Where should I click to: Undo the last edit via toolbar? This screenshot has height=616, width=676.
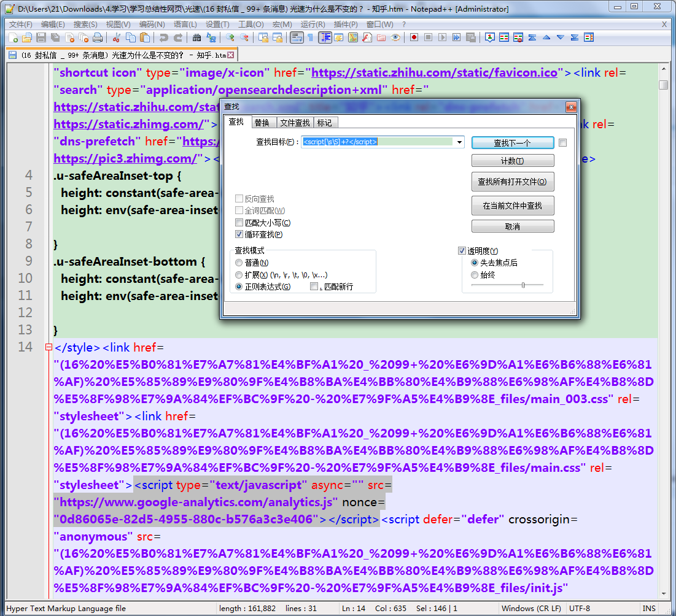coord(163,38)
